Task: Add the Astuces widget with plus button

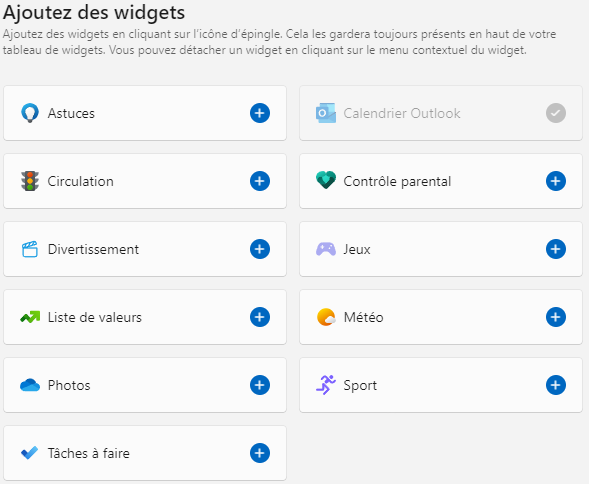Action: tap(260, 113)
